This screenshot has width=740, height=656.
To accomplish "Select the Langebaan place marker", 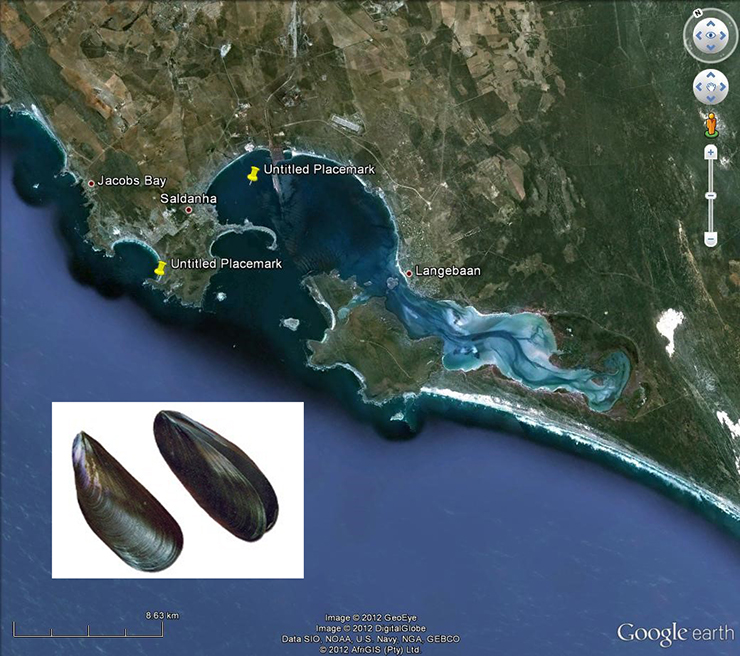I will [409, 272].
